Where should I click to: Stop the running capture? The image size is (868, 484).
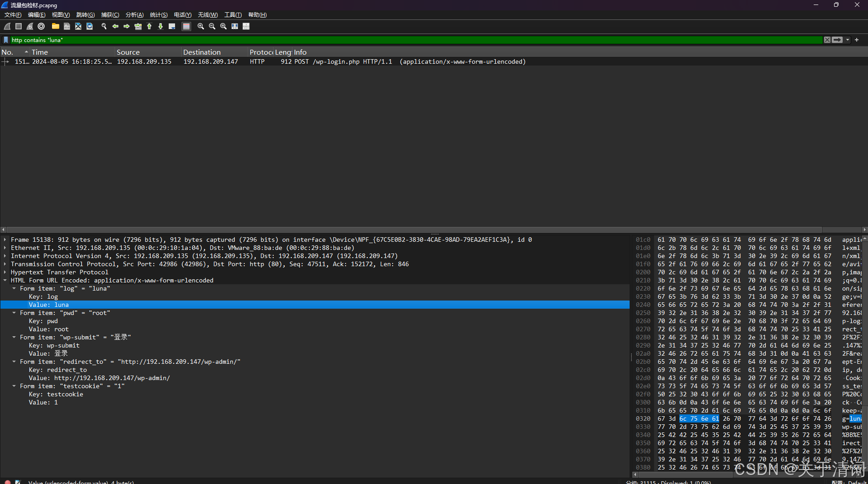(x=19, y=27)
